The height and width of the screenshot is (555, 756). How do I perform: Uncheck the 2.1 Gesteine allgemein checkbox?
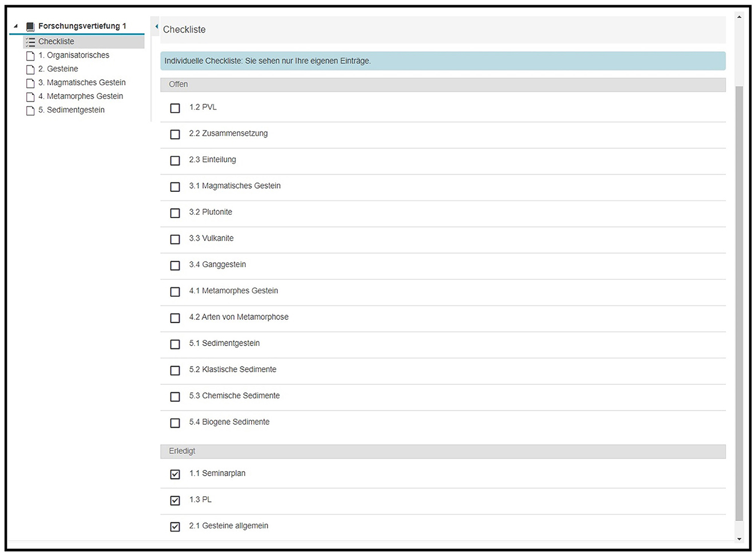click(x=175, y=527)
